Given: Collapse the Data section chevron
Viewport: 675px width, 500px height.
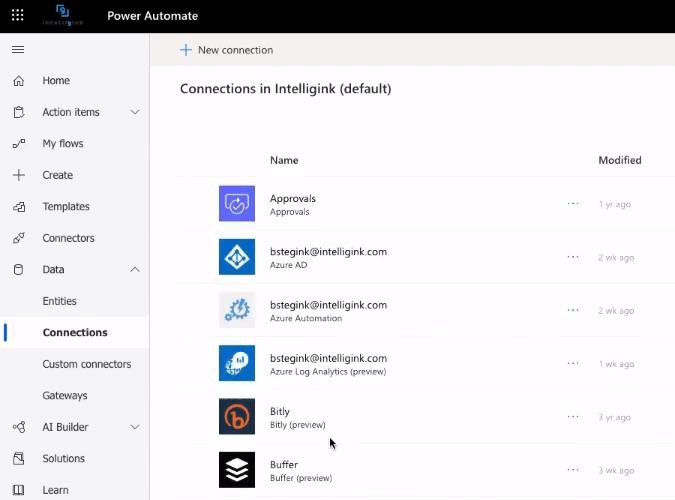Looking at the screenshot, I should pos(135,270).
